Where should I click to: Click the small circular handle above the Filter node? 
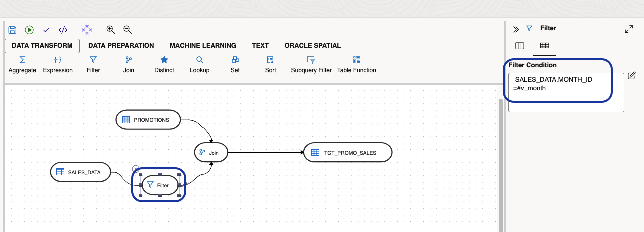pos(136,169)
